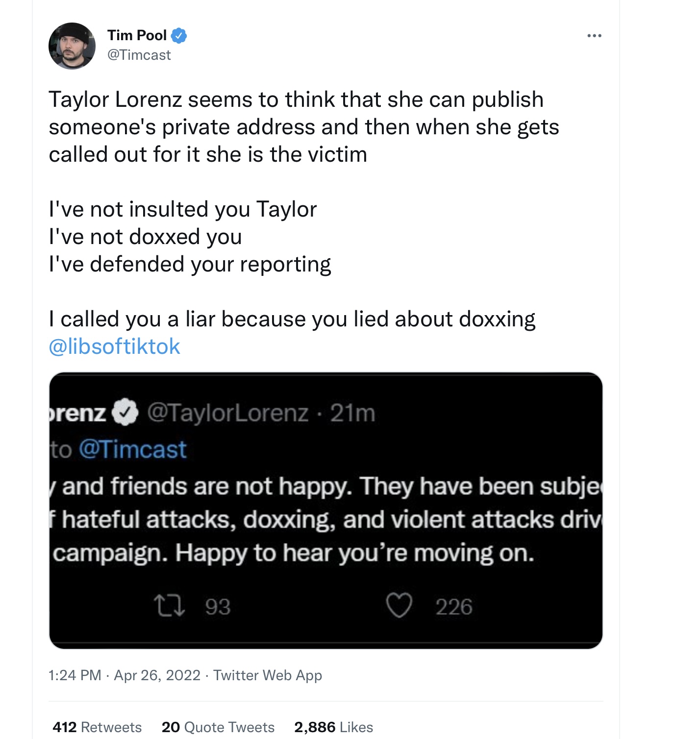View the 412 Retweets list
This screenshot has height=739, width=700.
[97, 727]
